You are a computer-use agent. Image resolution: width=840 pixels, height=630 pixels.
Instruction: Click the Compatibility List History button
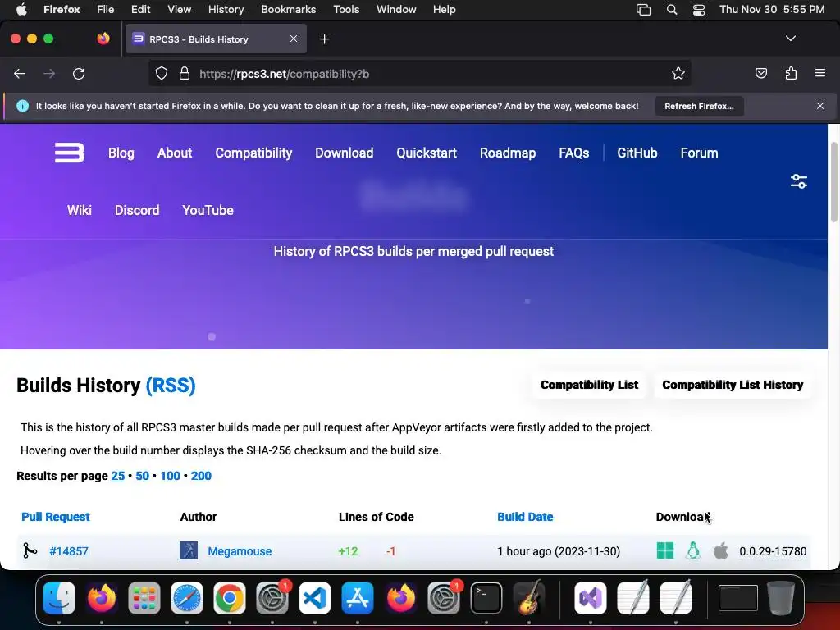point(733,385)
